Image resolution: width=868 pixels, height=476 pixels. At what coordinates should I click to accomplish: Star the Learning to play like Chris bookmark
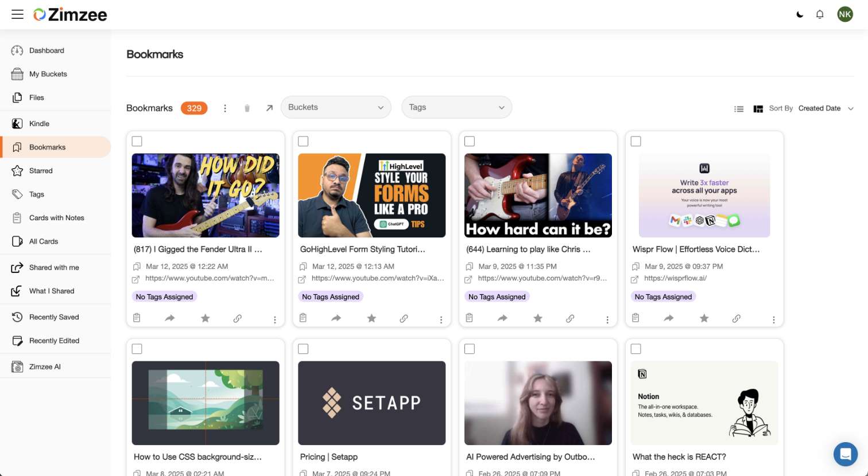point(538,318)
